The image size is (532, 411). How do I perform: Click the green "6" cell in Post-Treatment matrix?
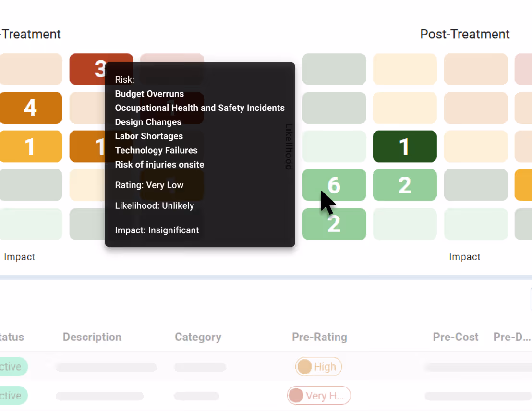[x=334, y=185]
